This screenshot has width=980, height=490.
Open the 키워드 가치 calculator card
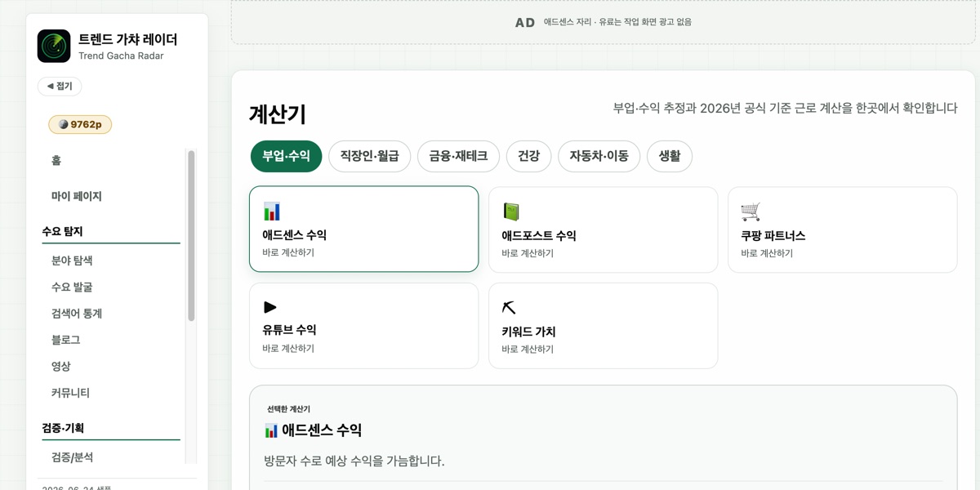click(603, 326)
